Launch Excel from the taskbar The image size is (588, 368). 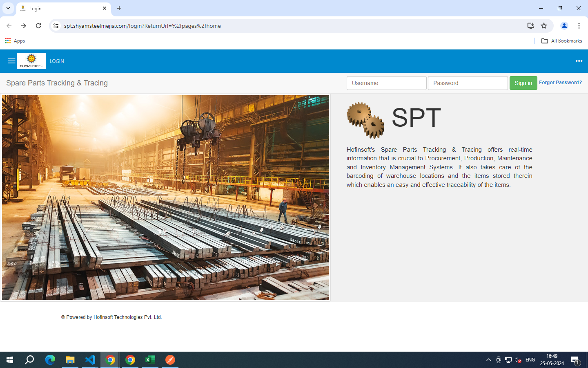point(150,360)
